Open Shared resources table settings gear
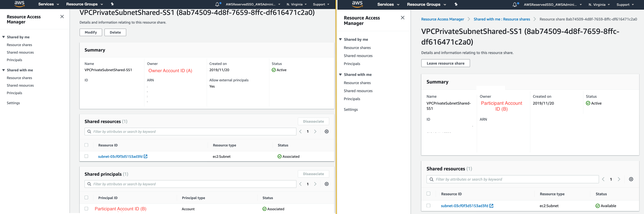 point(327,132)
